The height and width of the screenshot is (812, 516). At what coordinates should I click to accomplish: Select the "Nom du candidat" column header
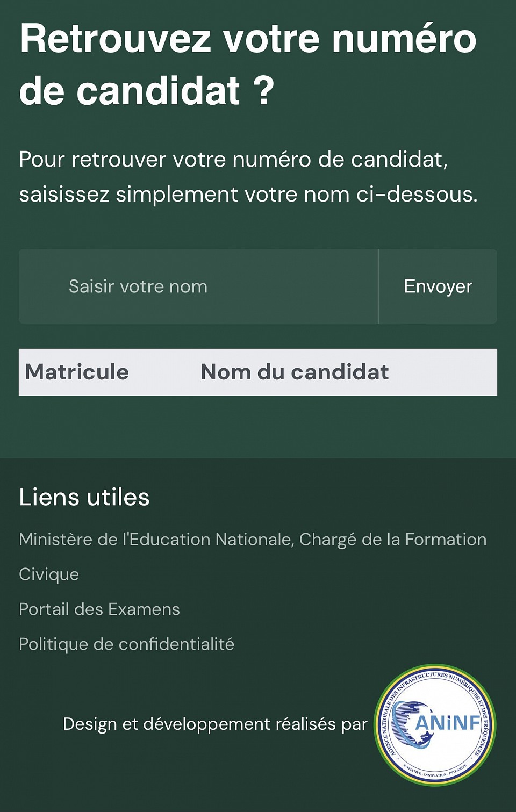click(x=295, y=372)
